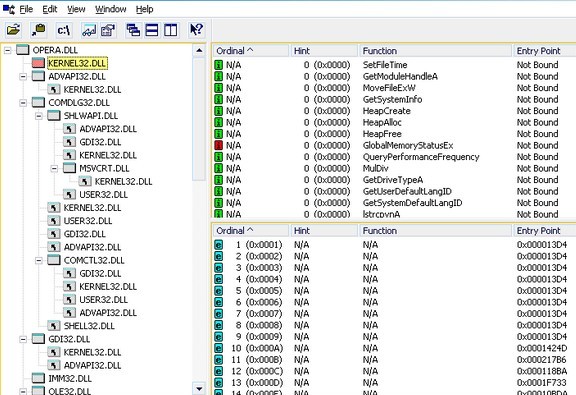576x395 pixels.
Task: Click the red module icon beside highlighted KERNEL32.DLL
Action: pyautogui.click(x=38, y=63)
